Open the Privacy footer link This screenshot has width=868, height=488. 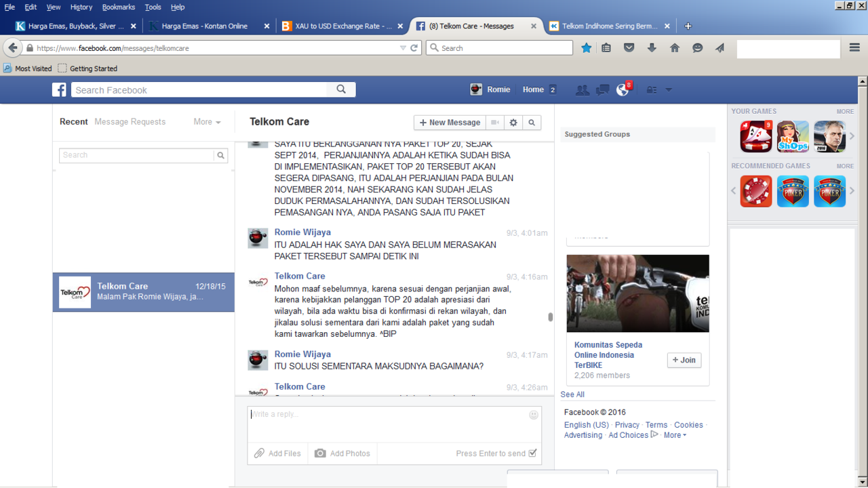[x=627, y=425]
